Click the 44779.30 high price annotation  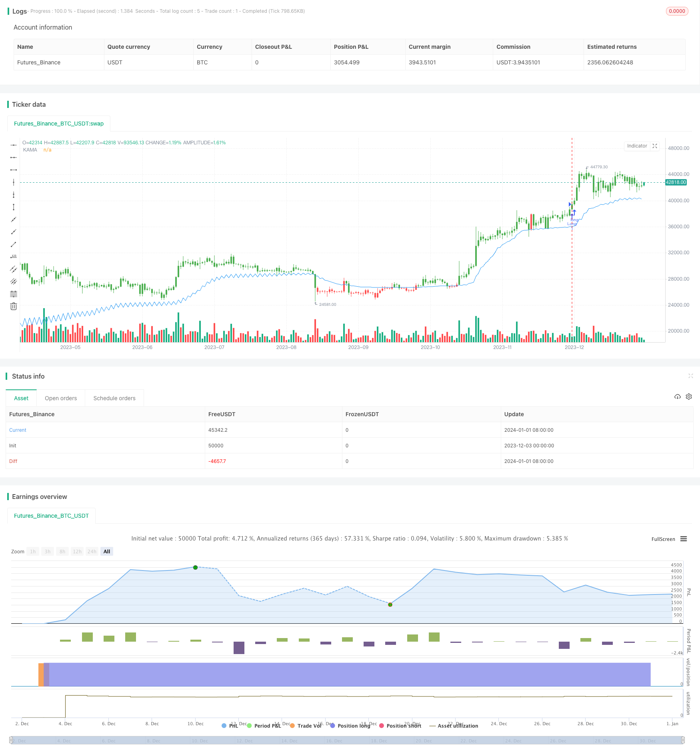click(x=599, y=167)
